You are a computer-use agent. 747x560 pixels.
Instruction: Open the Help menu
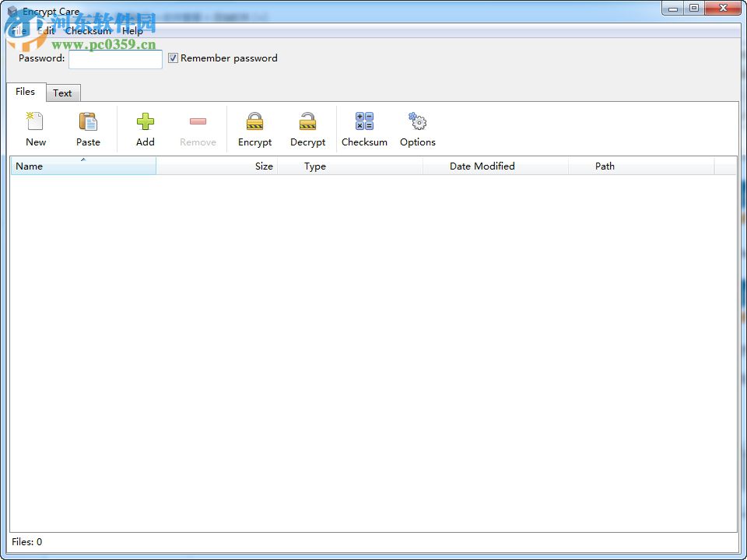(x=132, y=31)
